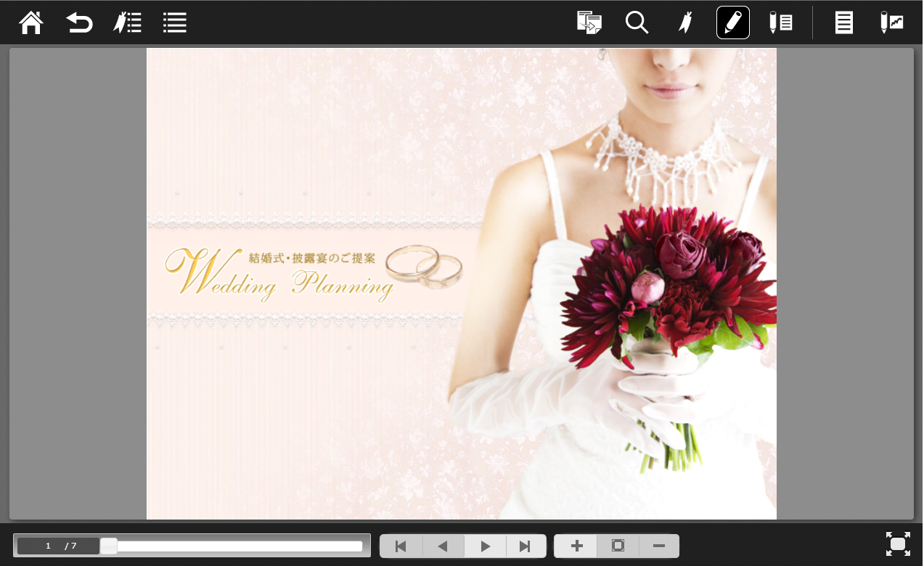Screen dimensions: 924x566
Task: Toggle the active pen tool
Action: coord(732,22)
